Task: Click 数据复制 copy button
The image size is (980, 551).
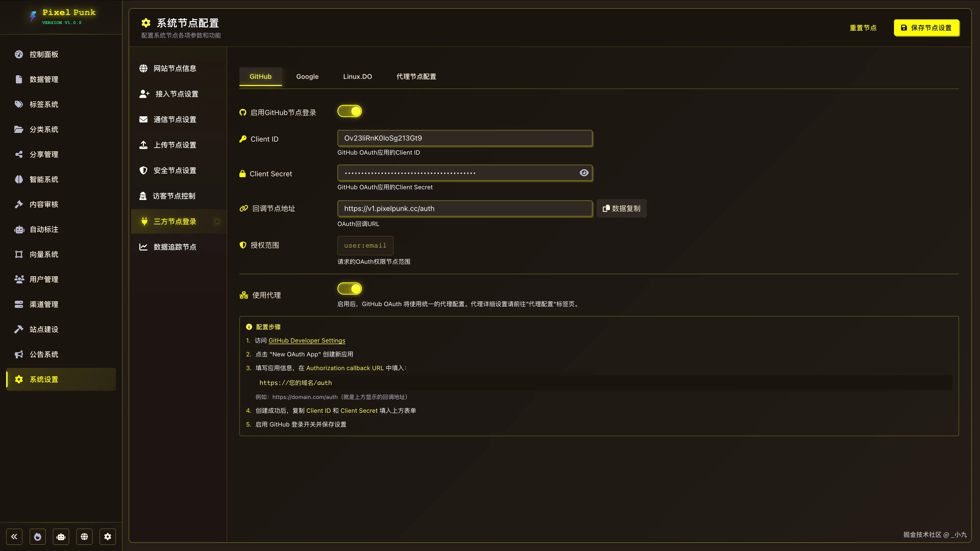Action: (x=621, y=208)
